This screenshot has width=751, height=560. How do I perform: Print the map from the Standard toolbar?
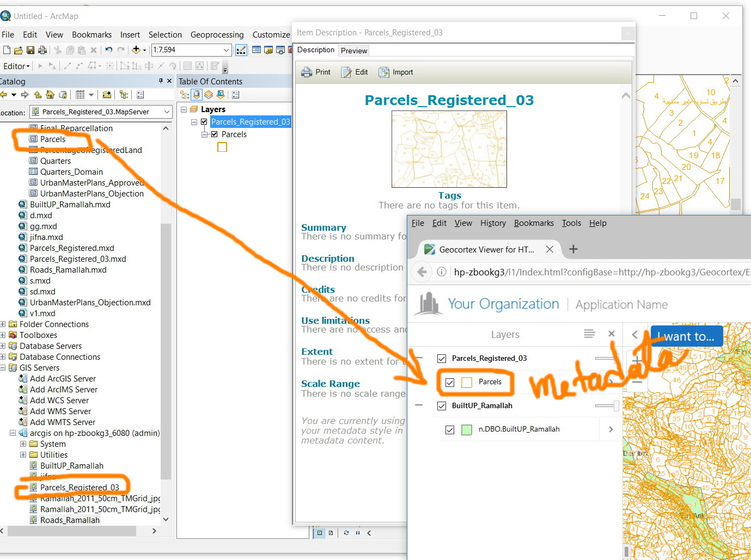[42, 50]
